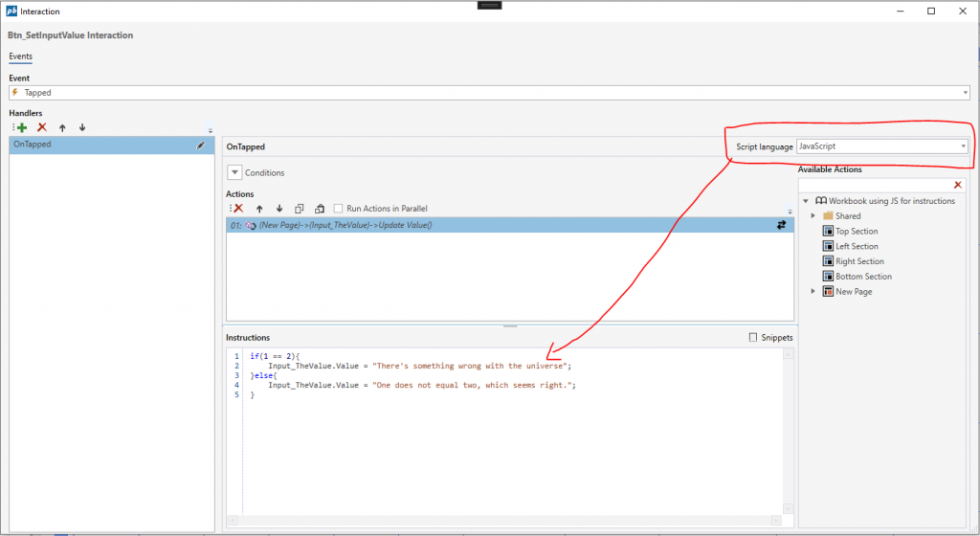Delete the selected action in Actions toolbar

coord(237,209)
